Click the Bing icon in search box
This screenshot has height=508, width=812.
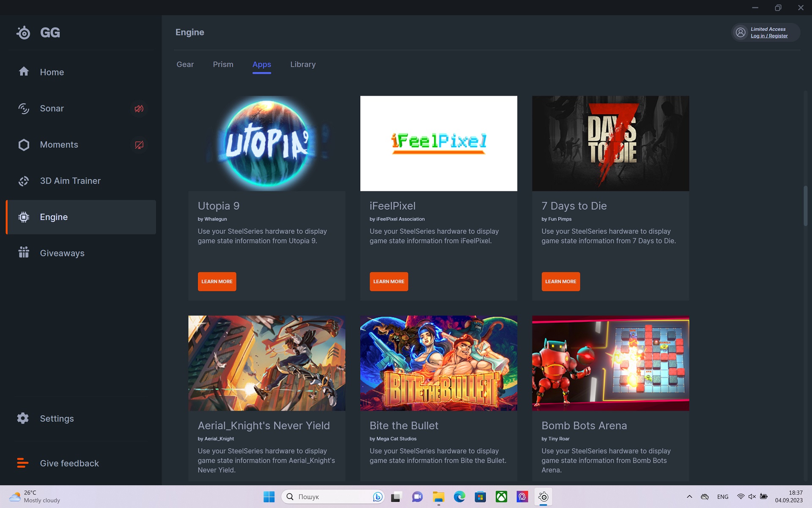click(x=377, y=497)
